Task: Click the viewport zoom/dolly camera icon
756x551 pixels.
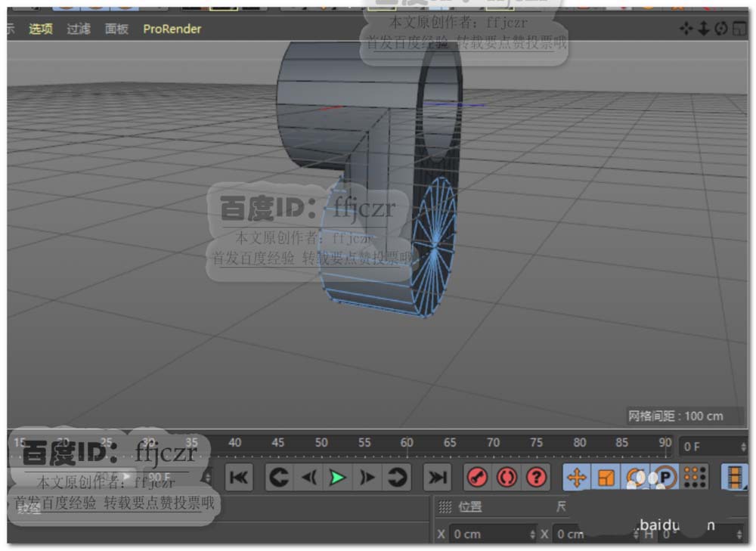Action: 703,29
